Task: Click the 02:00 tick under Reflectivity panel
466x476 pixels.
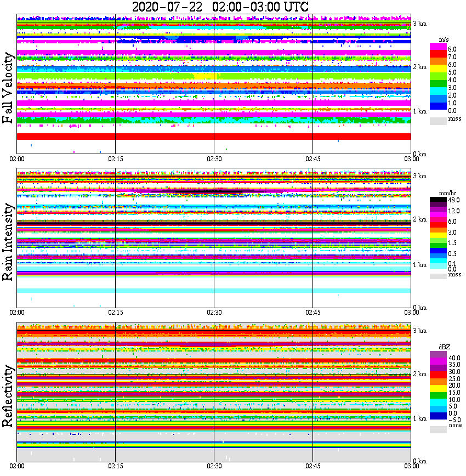Action: point(17,466)
